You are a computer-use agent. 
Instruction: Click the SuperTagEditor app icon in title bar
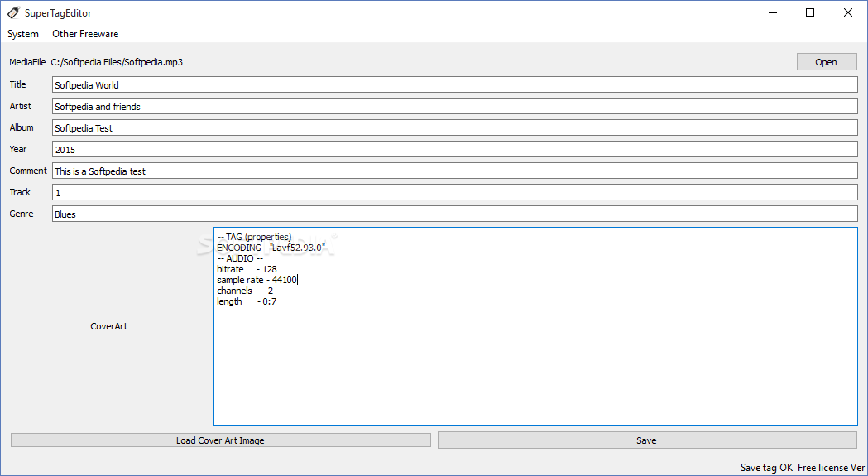(14, 12)
